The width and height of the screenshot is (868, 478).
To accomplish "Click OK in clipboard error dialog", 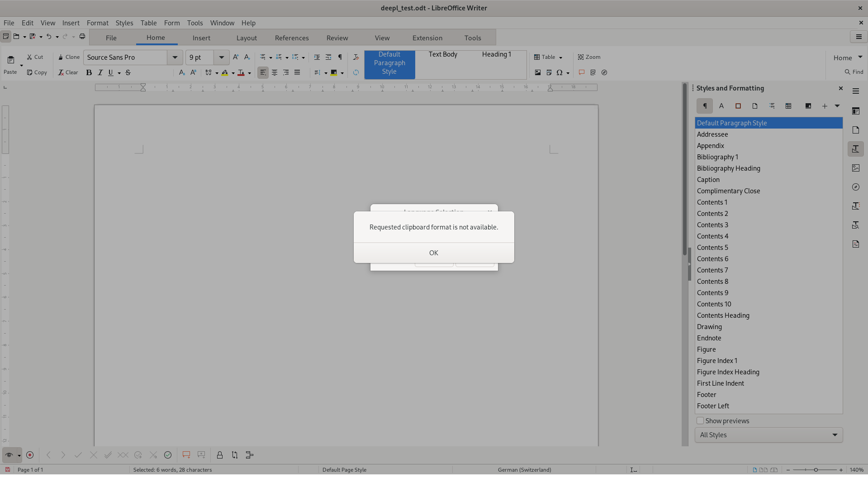I will [434, 253].
